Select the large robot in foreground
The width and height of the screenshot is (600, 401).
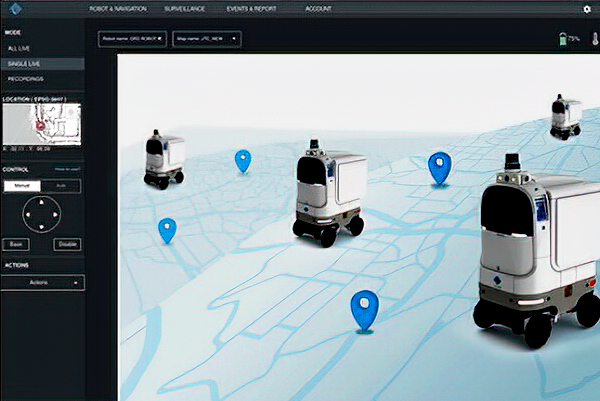click(536, 251)
